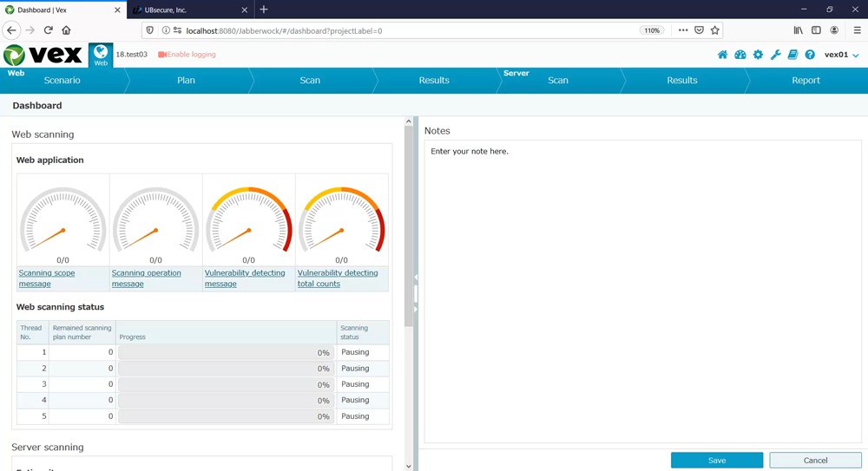This screenshot has width=868, height=471.
Task: Toggle Enable logging
Action: 187,55
